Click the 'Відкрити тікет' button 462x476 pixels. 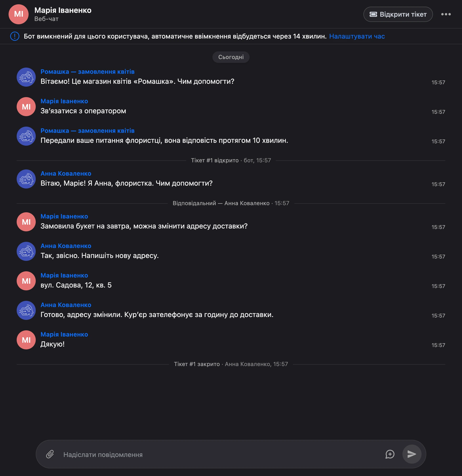pyautogui.click(x=398, y=14)
